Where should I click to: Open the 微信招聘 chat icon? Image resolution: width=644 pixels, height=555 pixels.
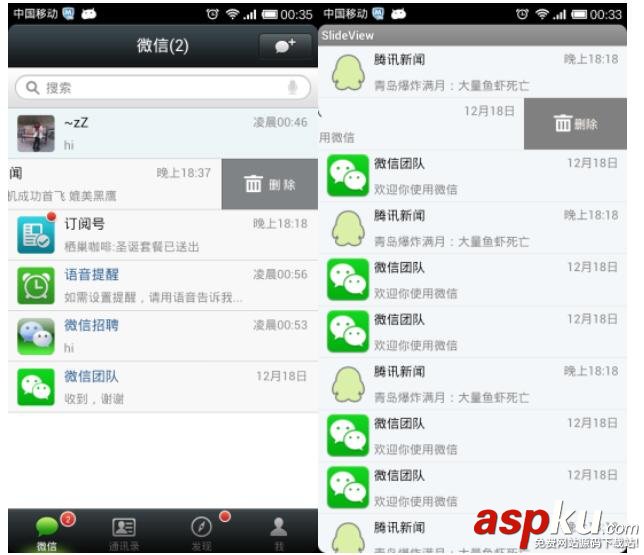36,336
